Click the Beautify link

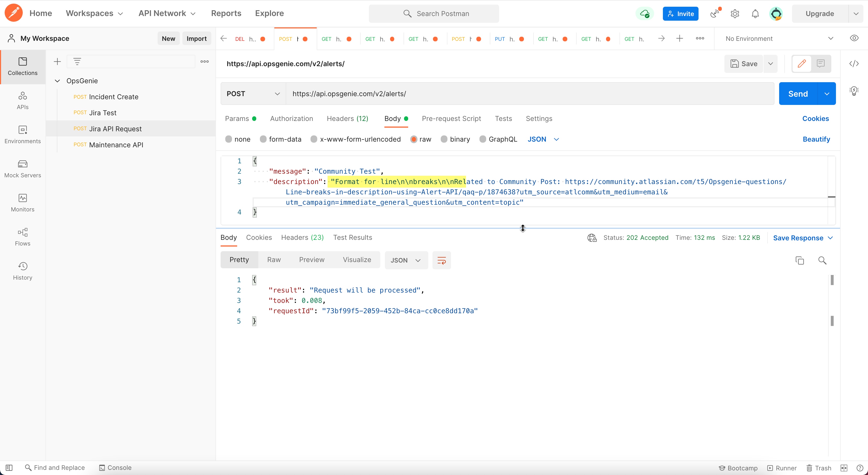point(816,139)
